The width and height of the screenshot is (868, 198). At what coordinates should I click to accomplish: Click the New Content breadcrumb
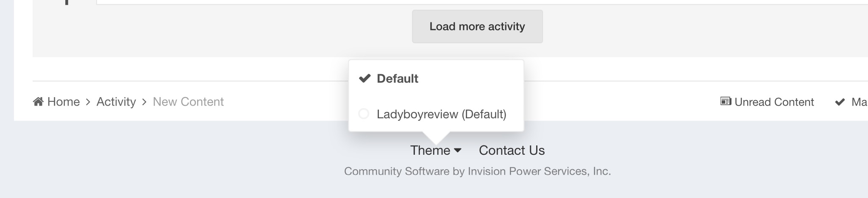click(x=188, y=102)
